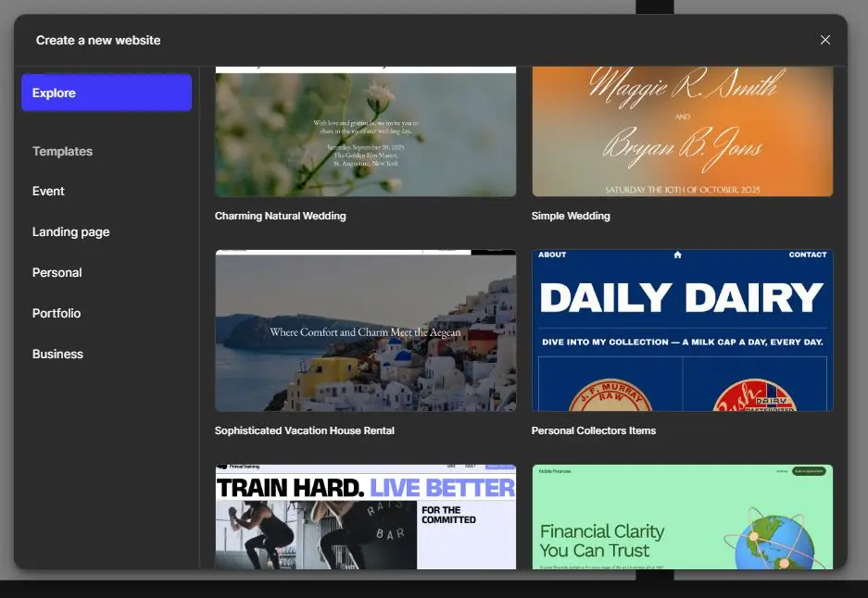Click the Sophisticated Vacation House Rental title
The height and width of the screenshot is (598, 868).
[x=305, y=430]
